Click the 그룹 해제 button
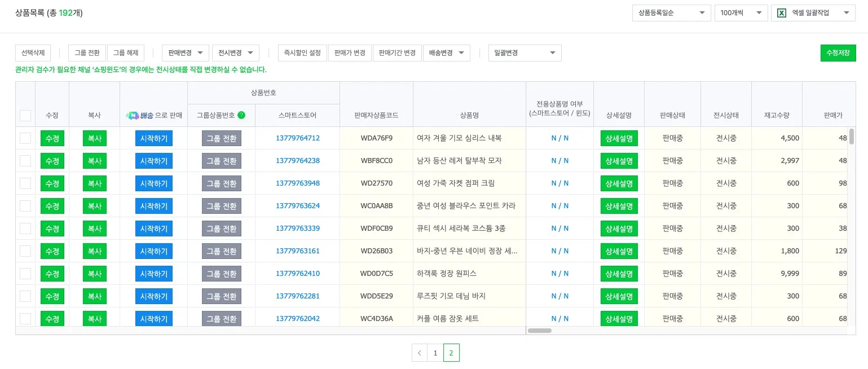868x369 pixels. (126, 53)
